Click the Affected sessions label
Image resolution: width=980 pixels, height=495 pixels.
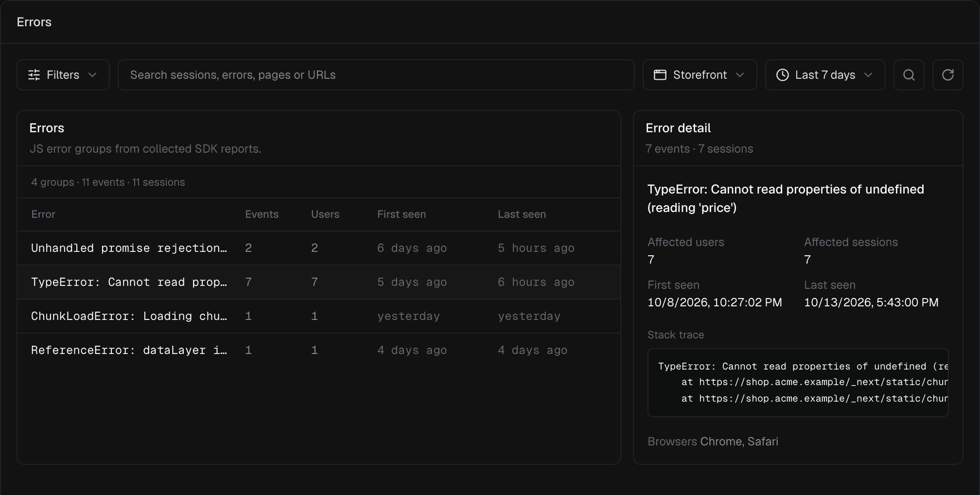[x=851, y=242]
